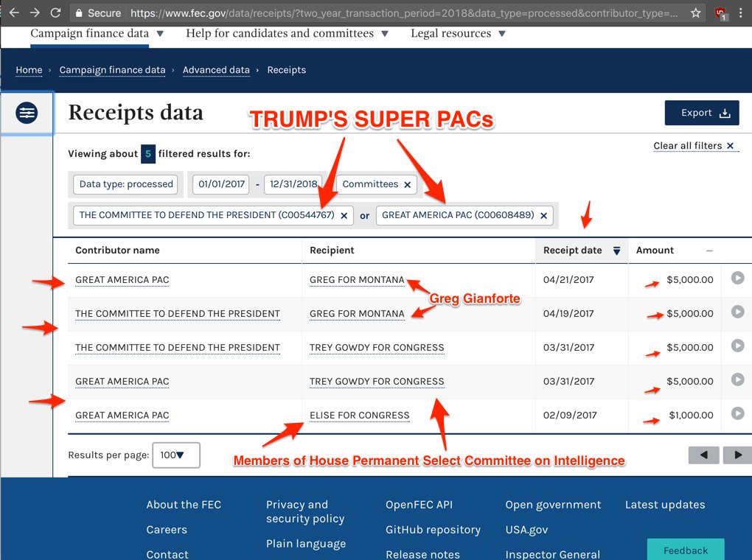Click the Home breadcrumb link
This screenshot has width=752, height=560.
click(x=29, y=70)
